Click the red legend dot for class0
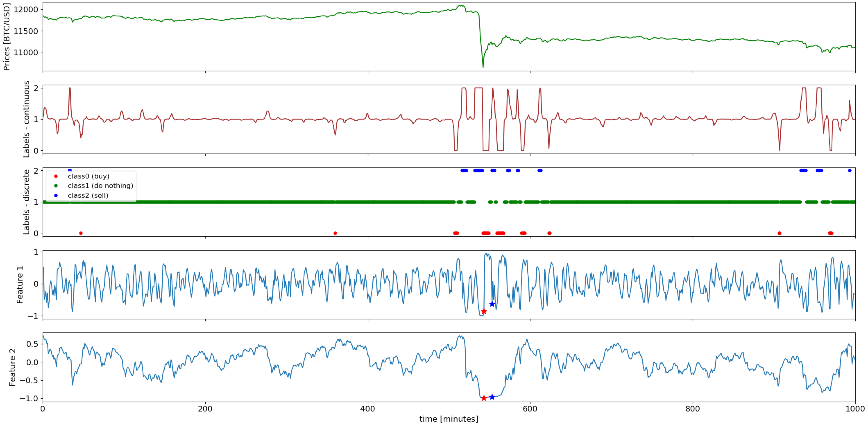The image size is (868, 425). (x=56, y=176)
